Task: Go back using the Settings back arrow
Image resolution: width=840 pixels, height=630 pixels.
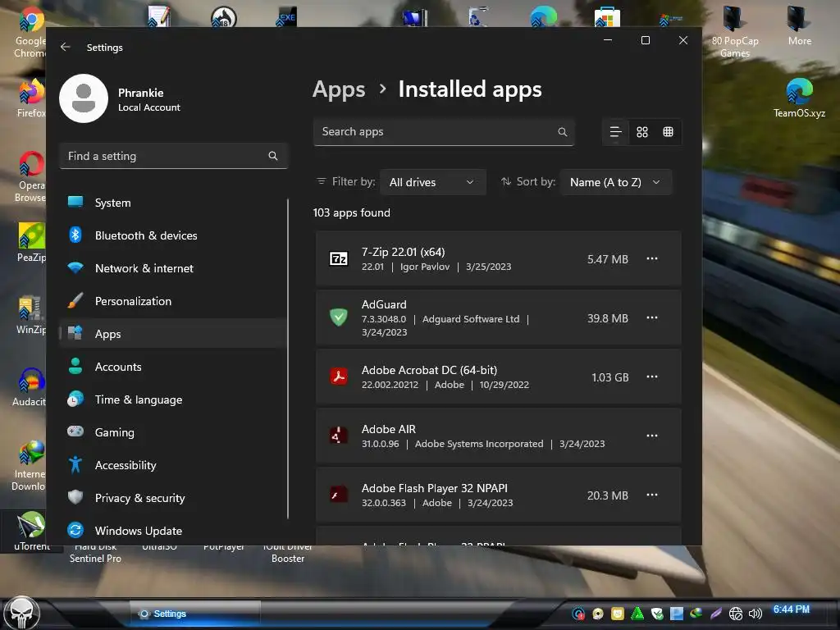Action: pos(66,47)
